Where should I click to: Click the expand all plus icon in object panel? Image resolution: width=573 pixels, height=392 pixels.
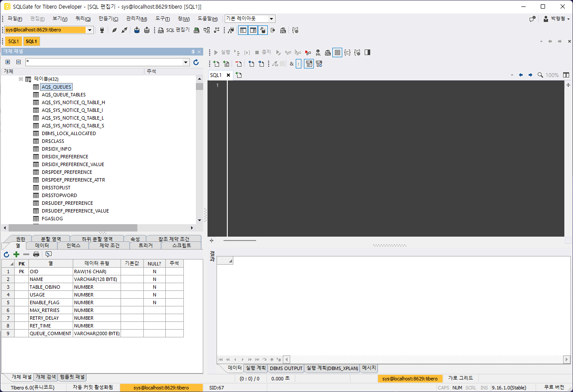click(8, 62)
